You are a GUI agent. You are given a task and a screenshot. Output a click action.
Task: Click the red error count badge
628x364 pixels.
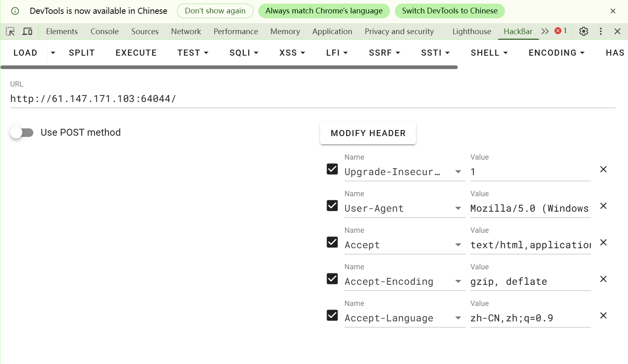561,31
